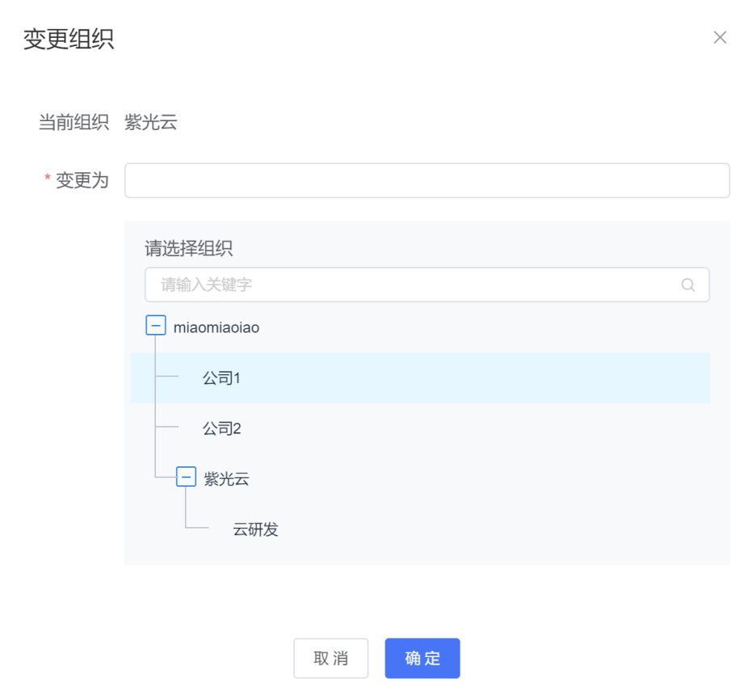This screenshot has width=753, height=700.
Task: Collapse the 紫光云 tree node
Action: click(x=186, y=477)
